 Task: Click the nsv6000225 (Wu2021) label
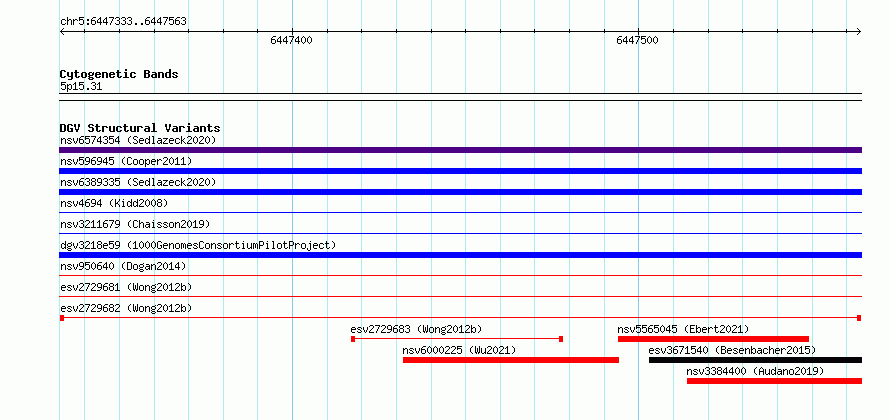tap(459, 350)
